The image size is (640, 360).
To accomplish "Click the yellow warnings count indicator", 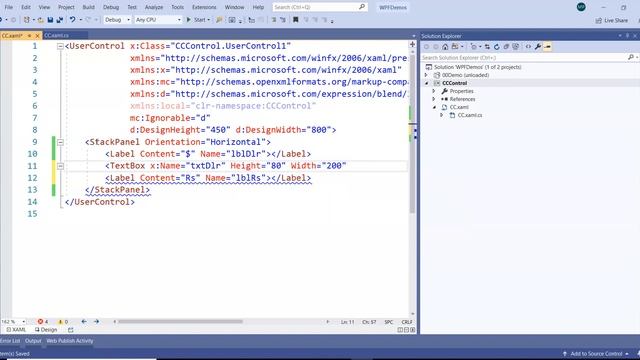I will coord(62,322).
